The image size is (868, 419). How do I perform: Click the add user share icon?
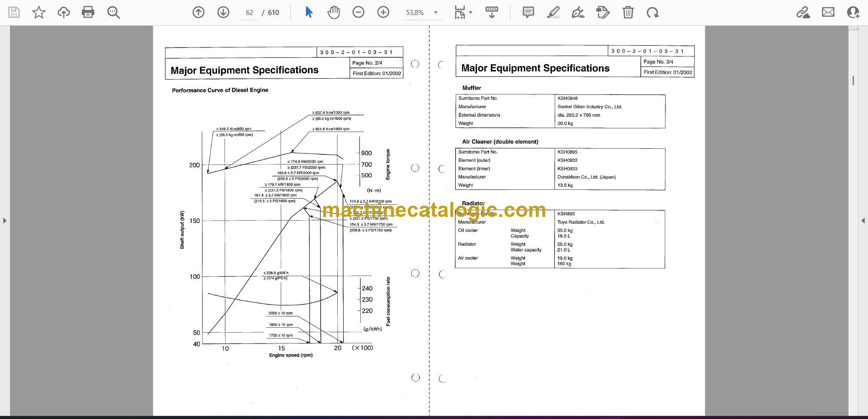[x=853, y=12]
